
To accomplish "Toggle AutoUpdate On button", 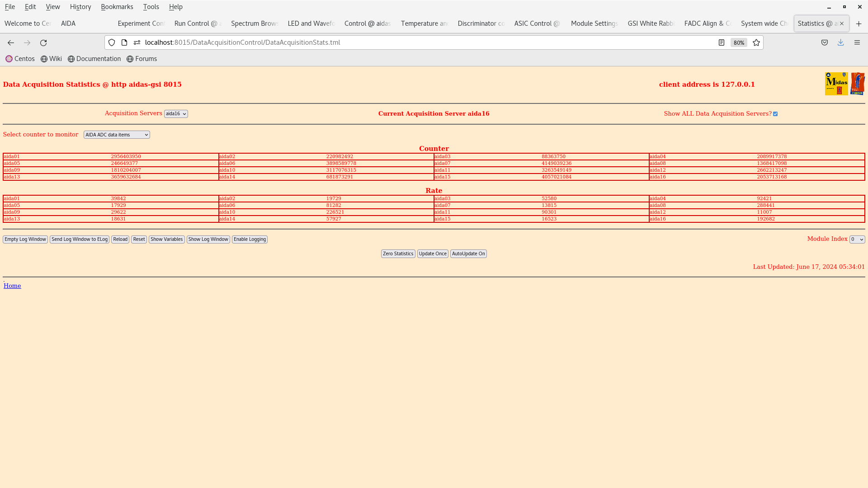I will [x=468, y=253].
